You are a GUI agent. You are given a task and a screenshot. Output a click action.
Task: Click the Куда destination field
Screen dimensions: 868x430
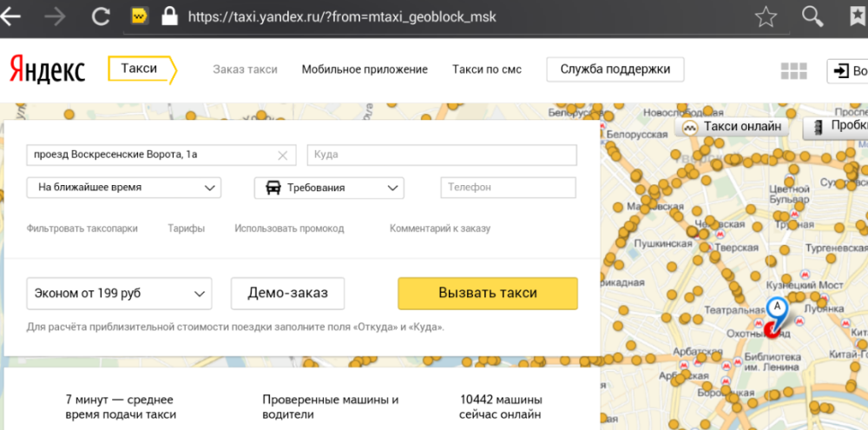coord(442,155)
